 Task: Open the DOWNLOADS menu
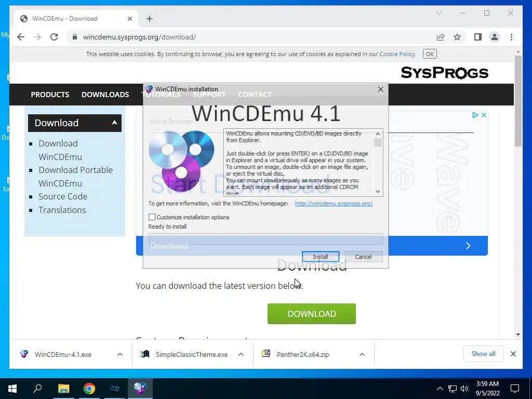point(105,95)
